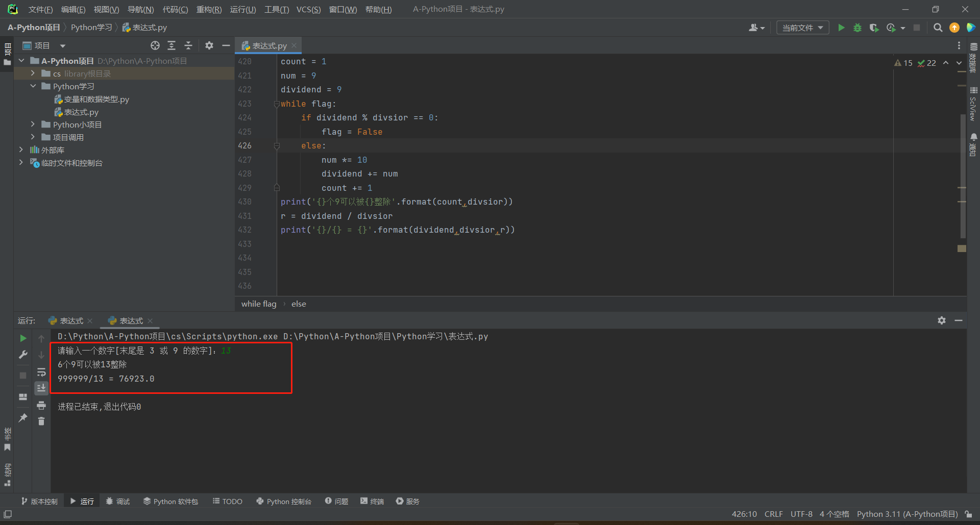Open 变量和数据类型.py in project tree
Screen dimensions: 980x525
pos(96,99)
